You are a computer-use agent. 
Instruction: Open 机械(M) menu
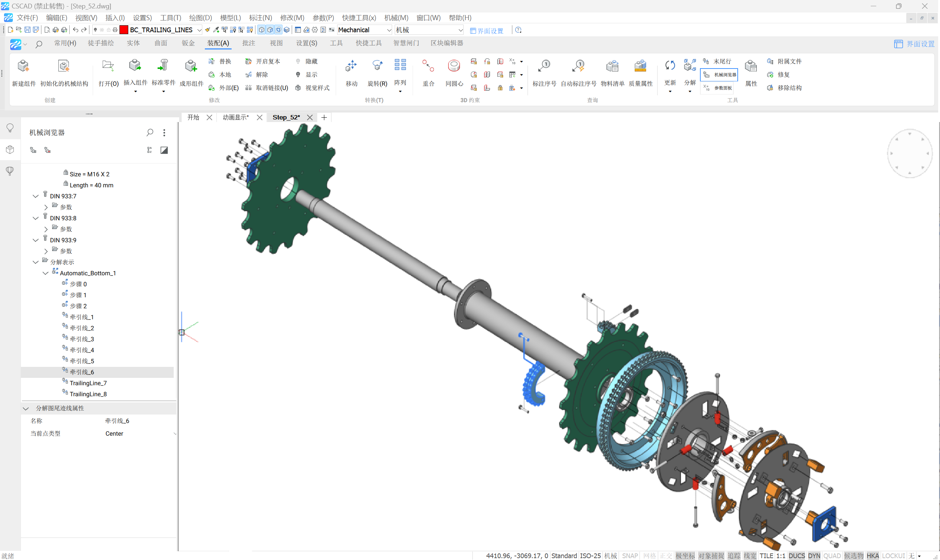coord(396,18)
